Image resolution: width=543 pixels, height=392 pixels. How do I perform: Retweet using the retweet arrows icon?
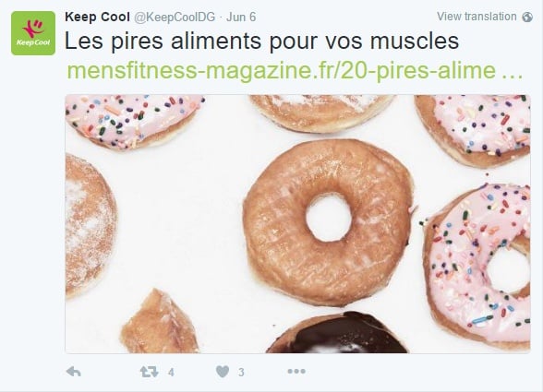150,372
